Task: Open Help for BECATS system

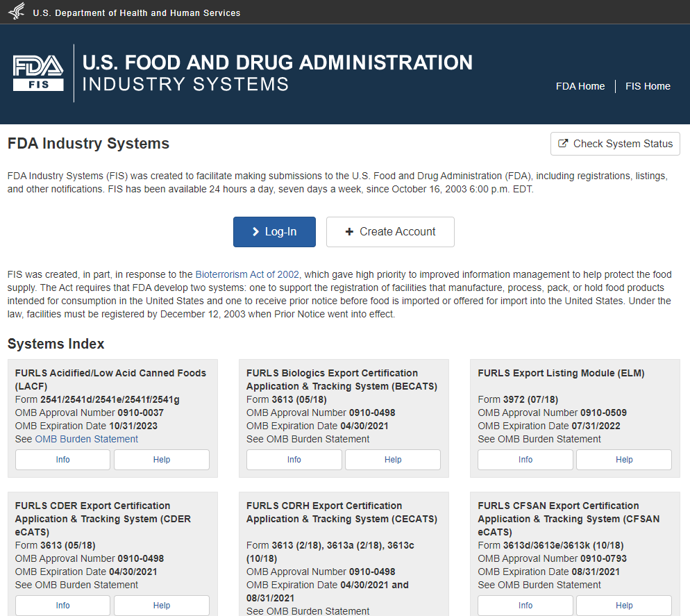Action: coord(393,460)
